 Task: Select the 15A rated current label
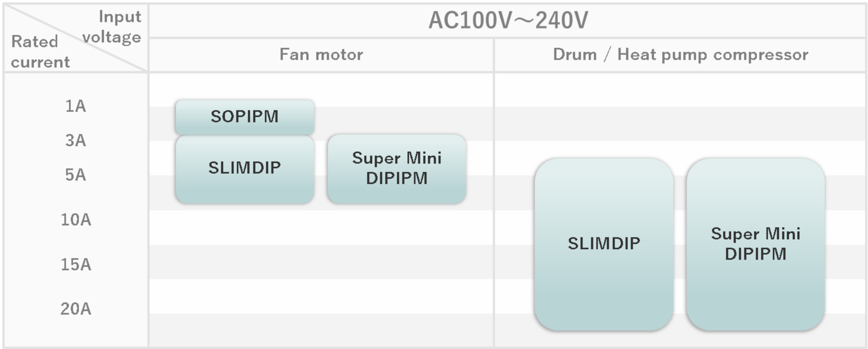[x=76, y=264]
